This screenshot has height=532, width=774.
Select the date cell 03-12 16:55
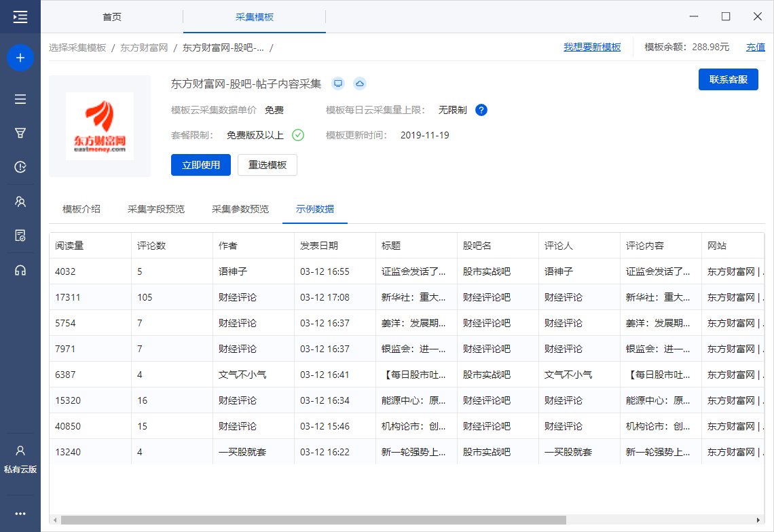coord(335,271)
